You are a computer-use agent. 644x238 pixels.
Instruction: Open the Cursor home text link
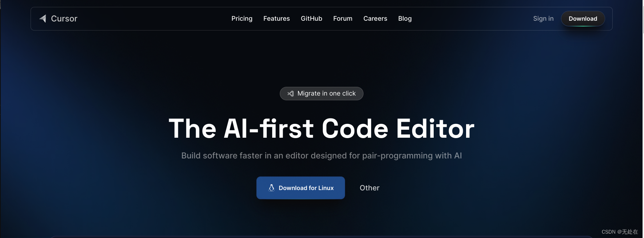(x=64, y=19)
